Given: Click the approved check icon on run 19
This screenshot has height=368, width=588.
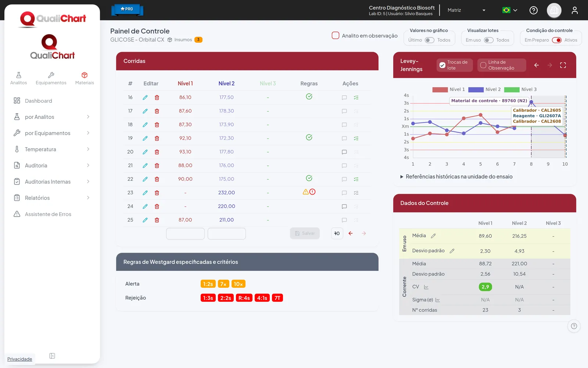Looking at the screenshot, I should [309, 137].
